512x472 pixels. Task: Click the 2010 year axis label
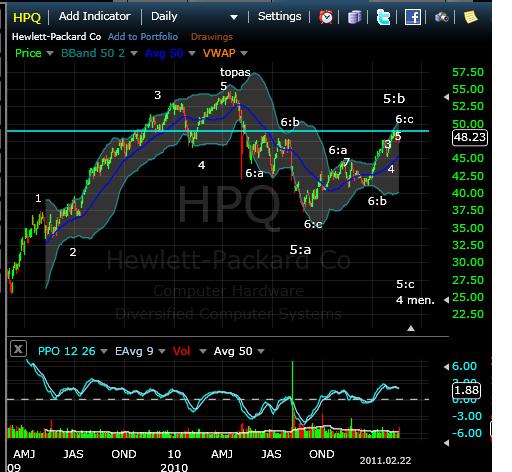point(174,467)
